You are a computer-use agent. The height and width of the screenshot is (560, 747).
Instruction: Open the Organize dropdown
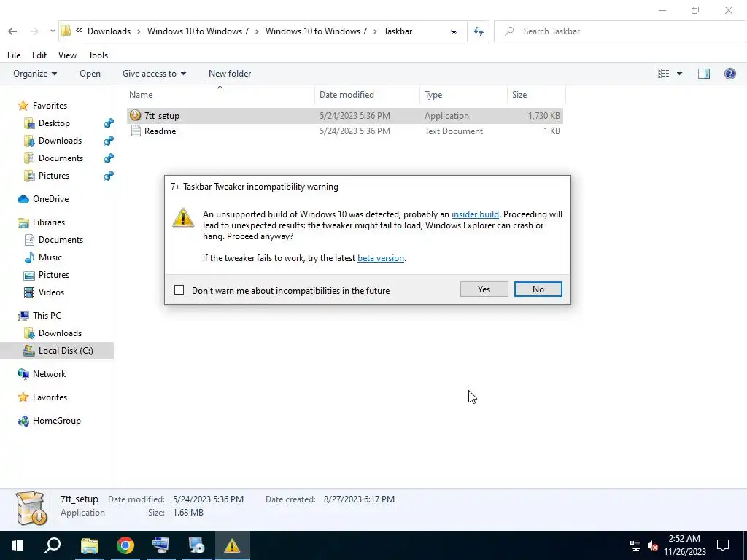35,74
